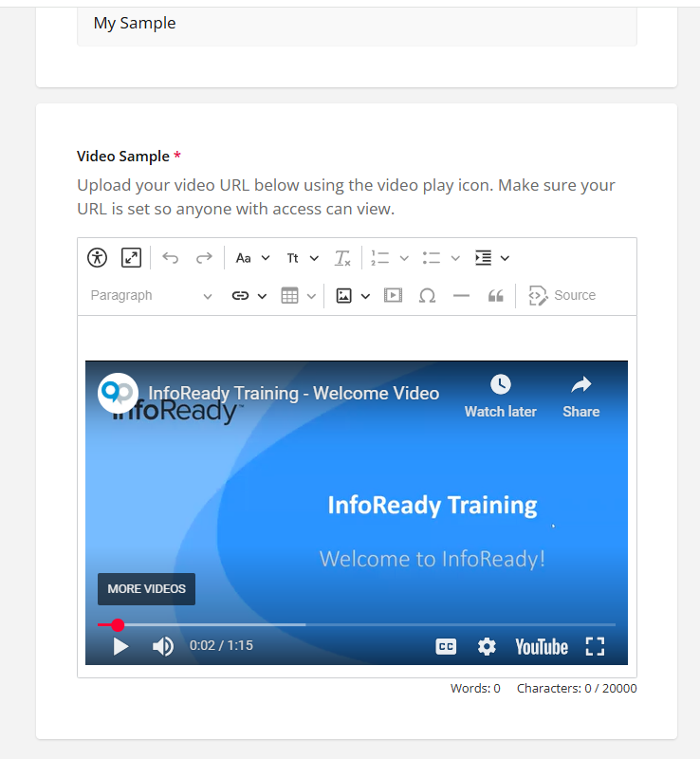700x759 pixels.
Task: Redo the last edit
Action: click(204, 257)
